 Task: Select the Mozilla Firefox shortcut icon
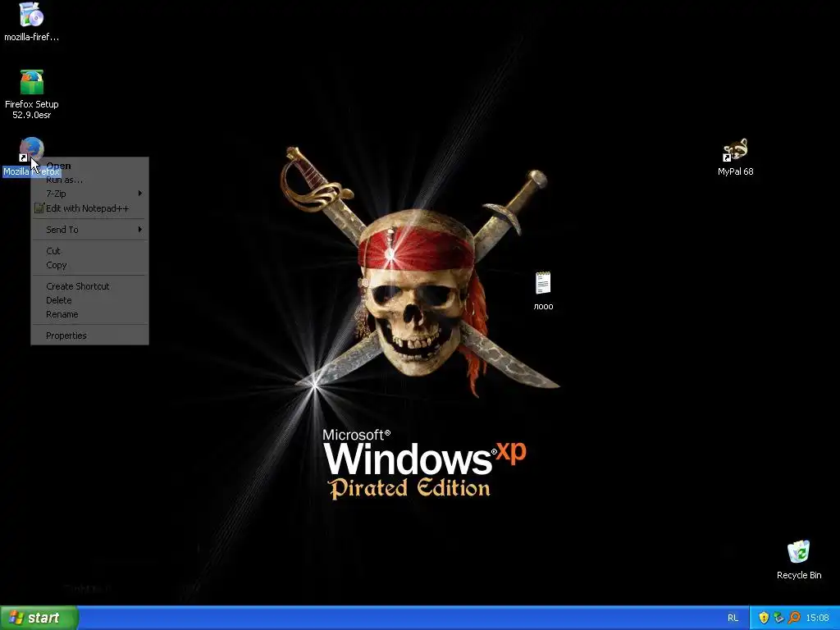click(x=31, y=149)
